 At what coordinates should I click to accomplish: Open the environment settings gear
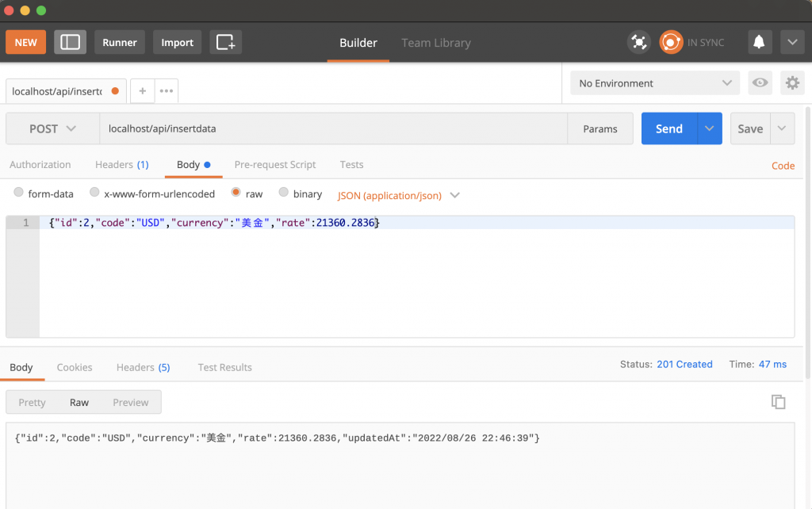(x=791, y=82)
